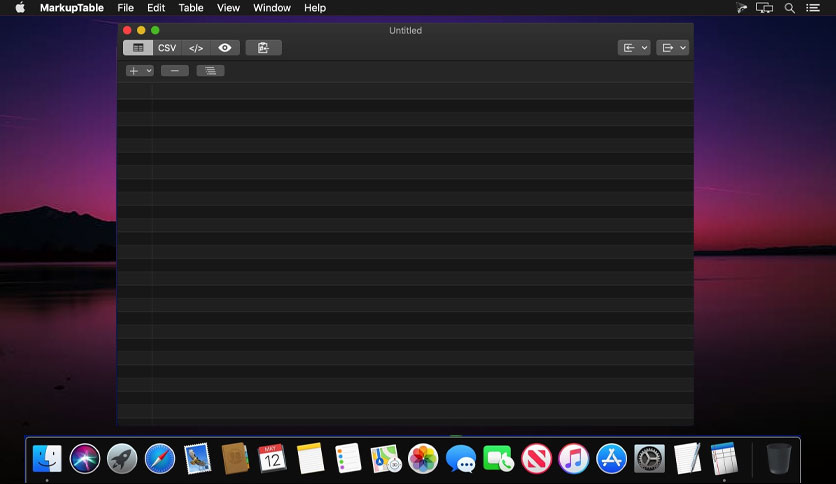Viewport: 836px width, 484px height.
Task: Open TextEdit in the Dock
Action: tap(687, 458)
